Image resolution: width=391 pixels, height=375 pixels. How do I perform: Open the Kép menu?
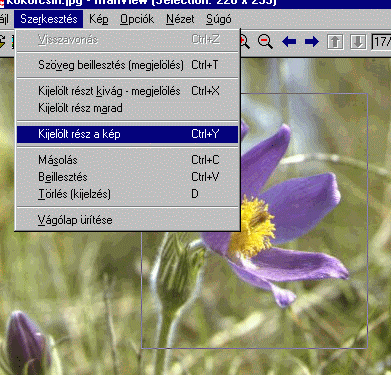point(99,19)
